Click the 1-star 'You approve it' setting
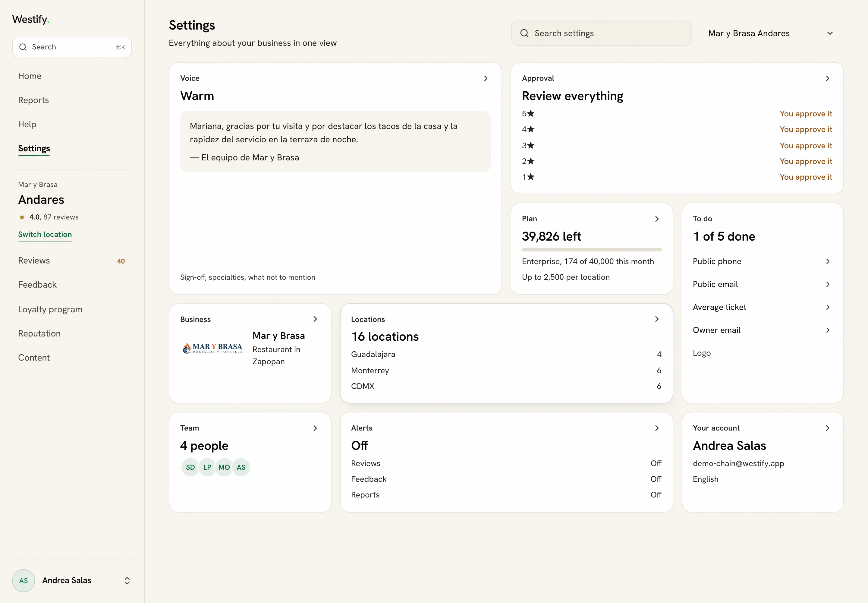 (806, 177)
